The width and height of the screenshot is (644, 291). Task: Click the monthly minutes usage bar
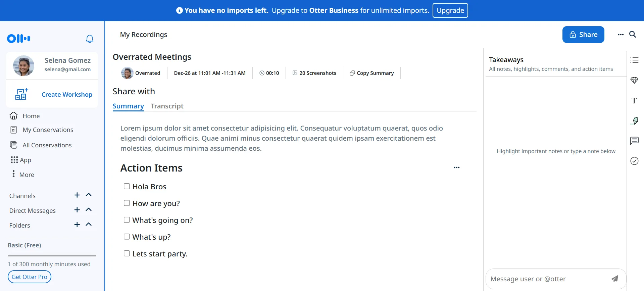click(52, 255)
